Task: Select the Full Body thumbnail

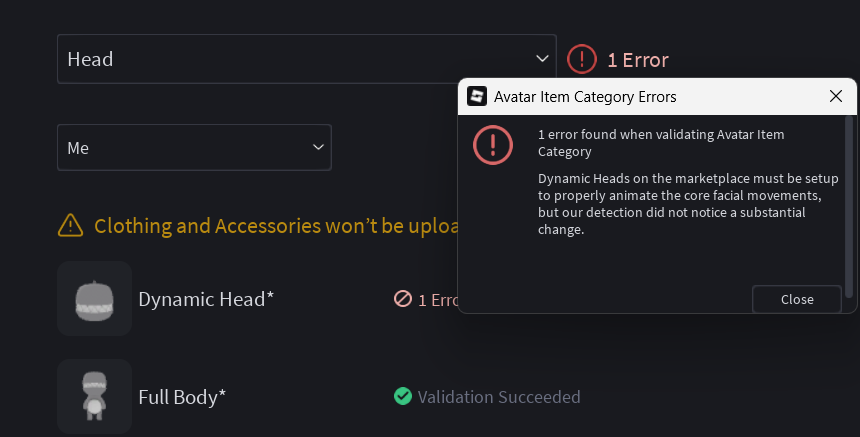Action: click(95, 396)
